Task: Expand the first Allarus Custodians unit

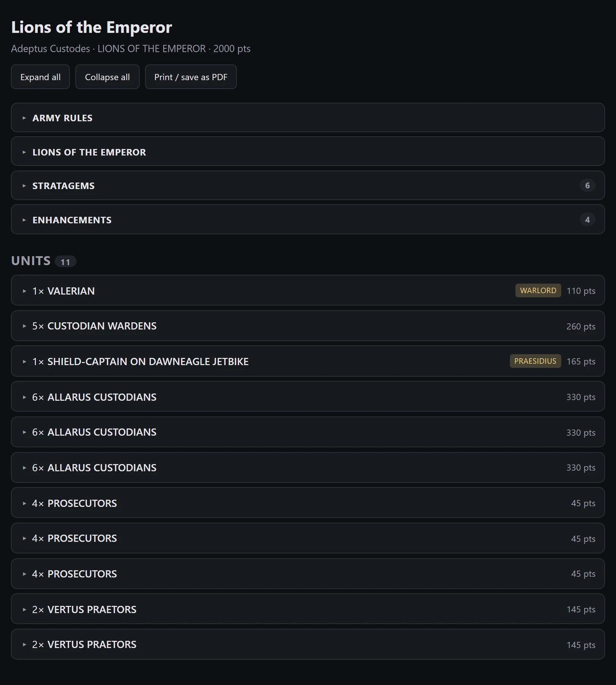Action: (x=308, y=397)
